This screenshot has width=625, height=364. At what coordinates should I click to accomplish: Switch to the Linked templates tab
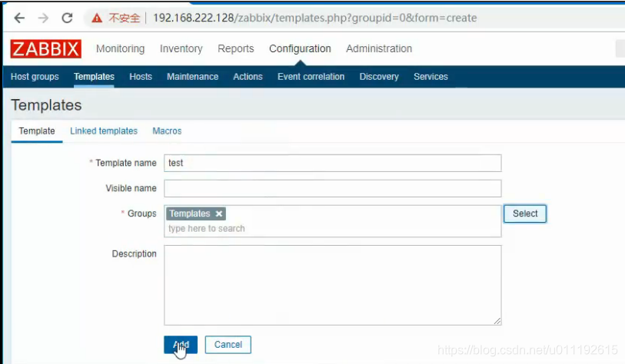pos(104,131)
